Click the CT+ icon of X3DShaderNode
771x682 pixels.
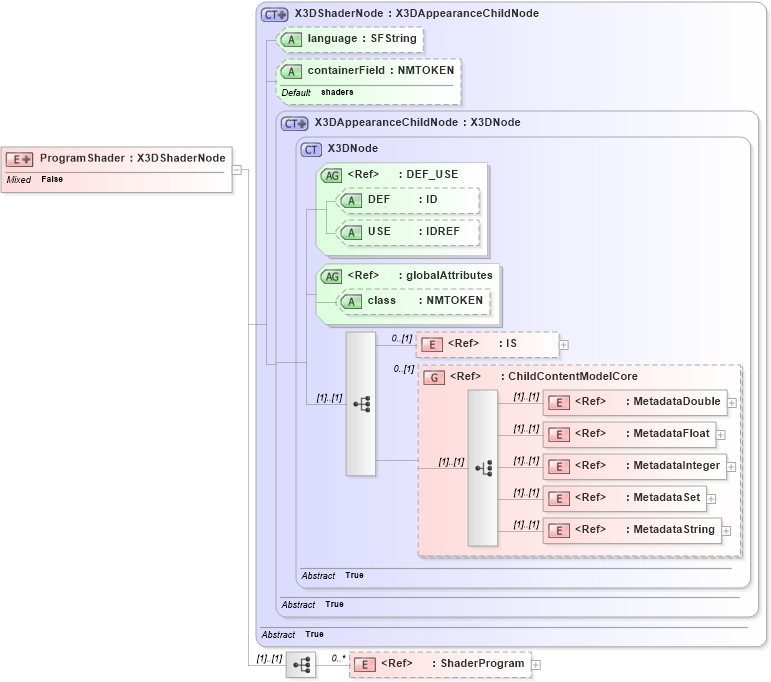click(x=274, y=15)
